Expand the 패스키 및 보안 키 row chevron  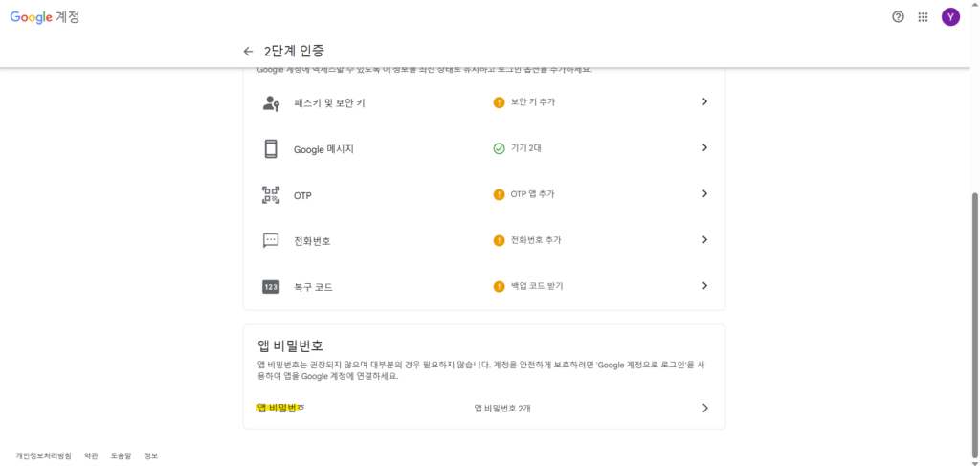pos(704,101)
